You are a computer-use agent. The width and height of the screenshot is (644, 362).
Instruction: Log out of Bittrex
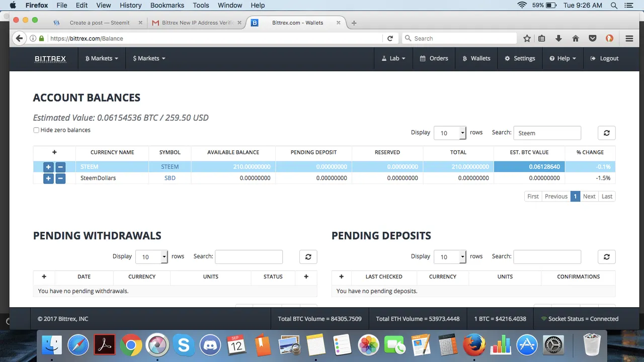click(x=604, y=58)
